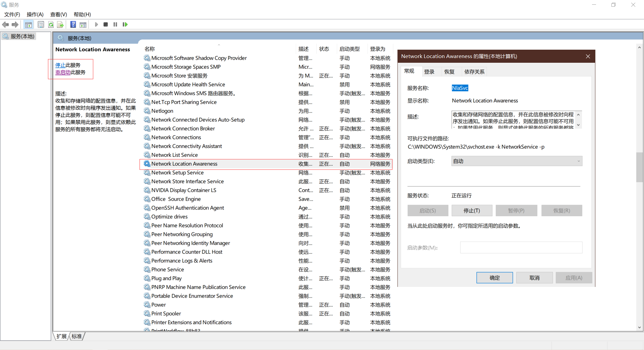Collapse the 名称 column sort arrow
Image resolution: width=644 pixels, height=350 pixels.
[x=219, y=45]
